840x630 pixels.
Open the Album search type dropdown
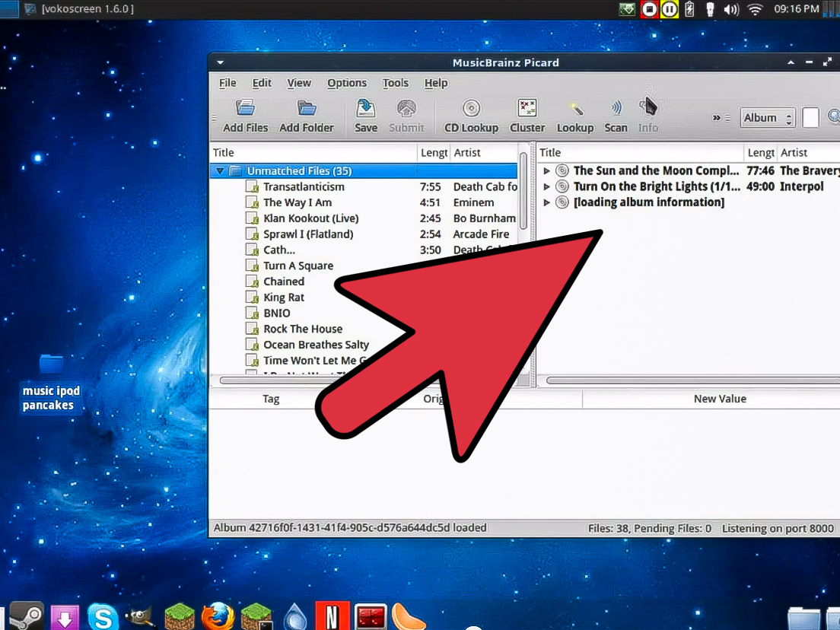click(x=767, y=118)
